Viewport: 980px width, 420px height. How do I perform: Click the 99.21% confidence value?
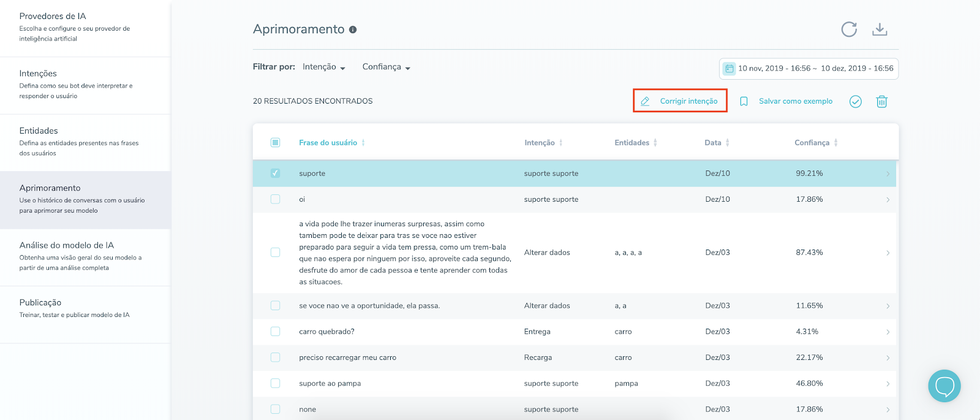point(809,174)
